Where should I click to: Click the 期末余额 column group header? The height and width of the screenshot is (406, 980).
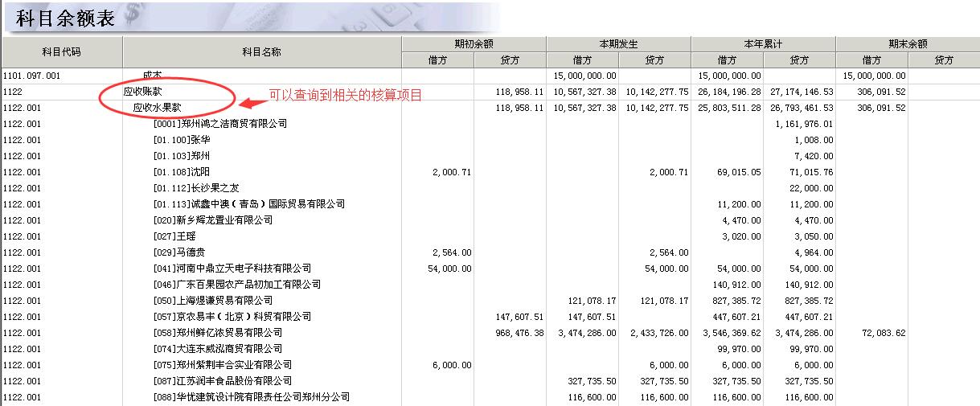pos(908,44)
